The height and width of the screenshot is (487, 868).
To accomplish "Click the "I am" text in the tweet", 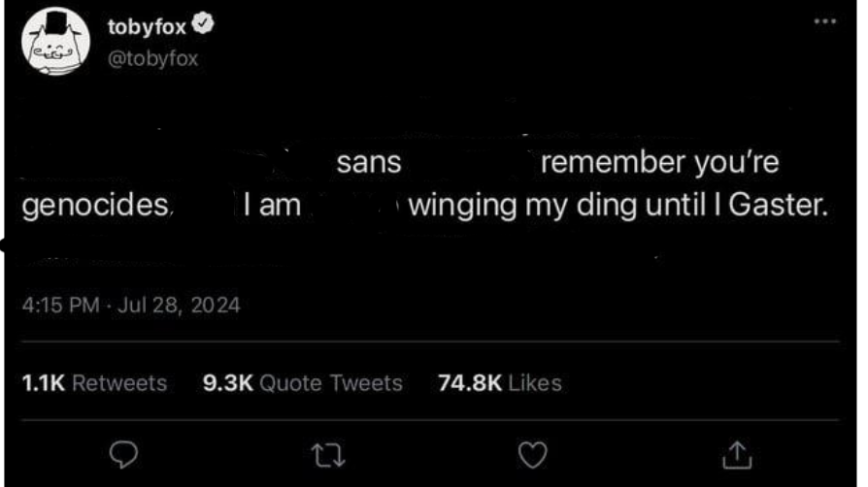I will tap(272, 206).
